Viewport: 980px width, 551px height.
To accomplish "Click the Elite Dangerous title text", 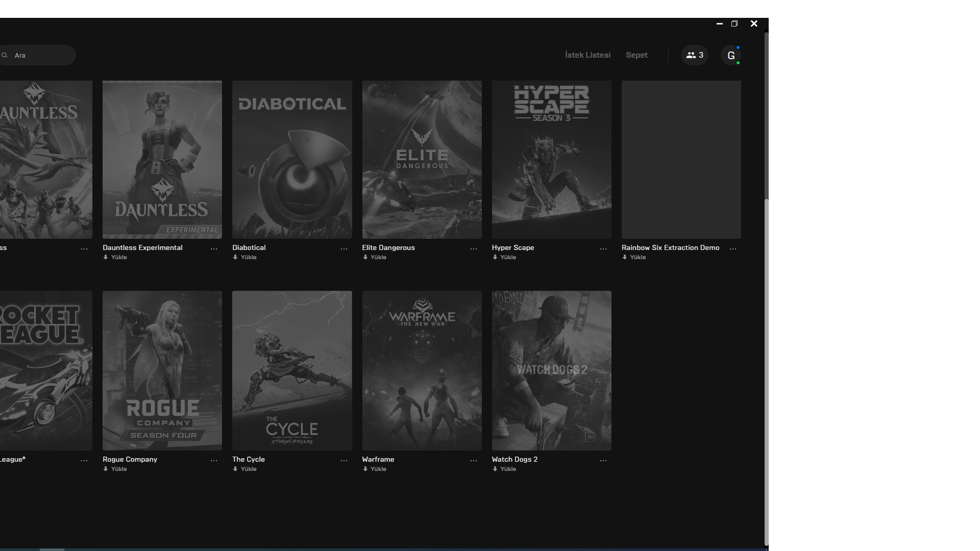I will [388, 247].
